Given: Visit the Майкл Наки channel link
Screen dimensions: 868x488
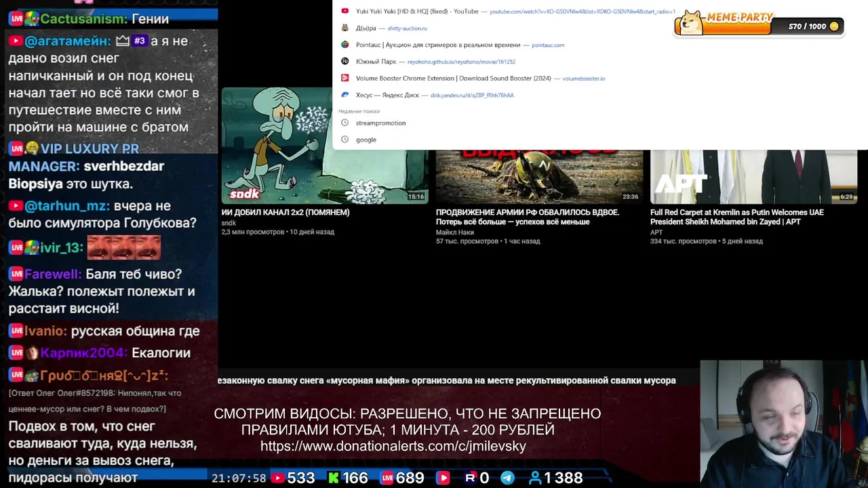Looking at the screenshot, I should [455, 232].
